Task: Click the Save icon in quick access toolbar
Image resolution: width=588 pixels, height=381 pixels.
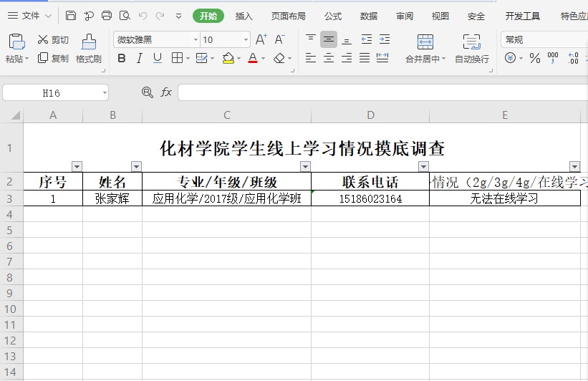Action: click(70, 16)
